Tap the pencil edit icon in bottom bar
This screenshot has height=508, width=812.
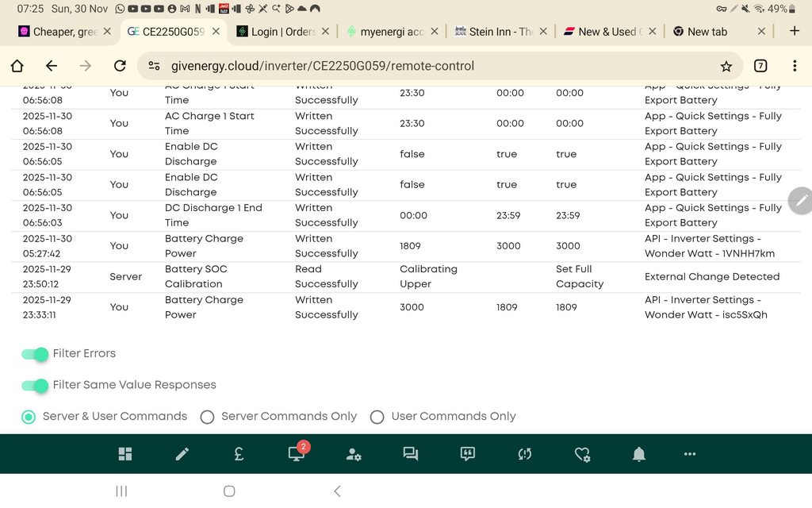click(x=182, y=454)
